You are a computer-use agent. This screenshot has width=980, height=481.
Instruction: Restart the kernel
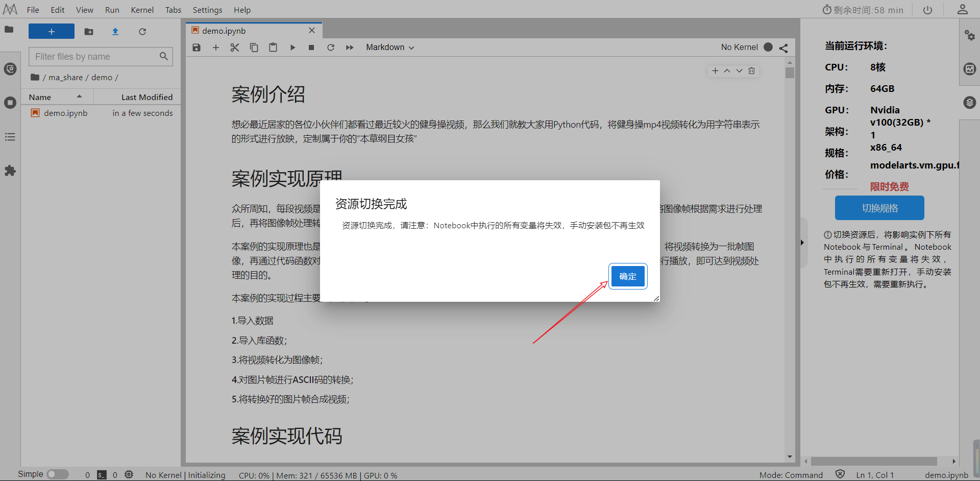331,47
